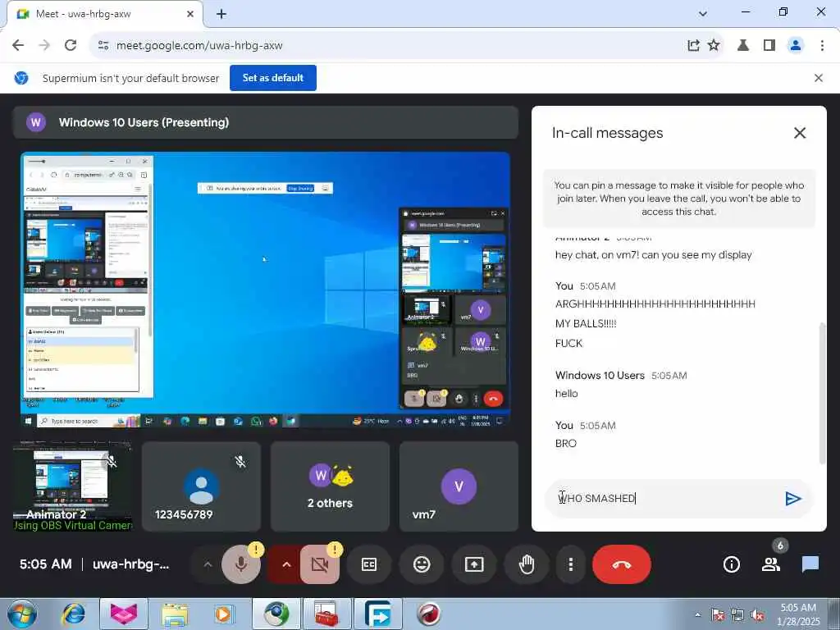This screenshot has height=630, width=840.
Task: Expand video settings chevron beside camera
Action: (x=286, y=564)
